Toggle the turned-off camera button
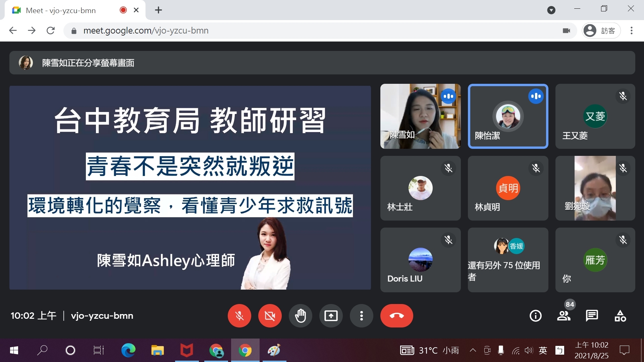Screen dimensions: 644x362 pos(270,316)
